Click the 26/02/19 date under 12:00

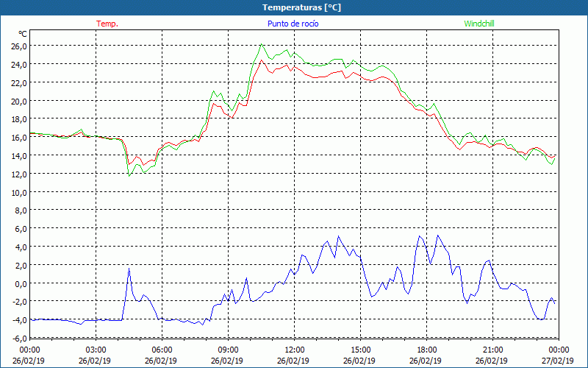(x=293, y=361)
